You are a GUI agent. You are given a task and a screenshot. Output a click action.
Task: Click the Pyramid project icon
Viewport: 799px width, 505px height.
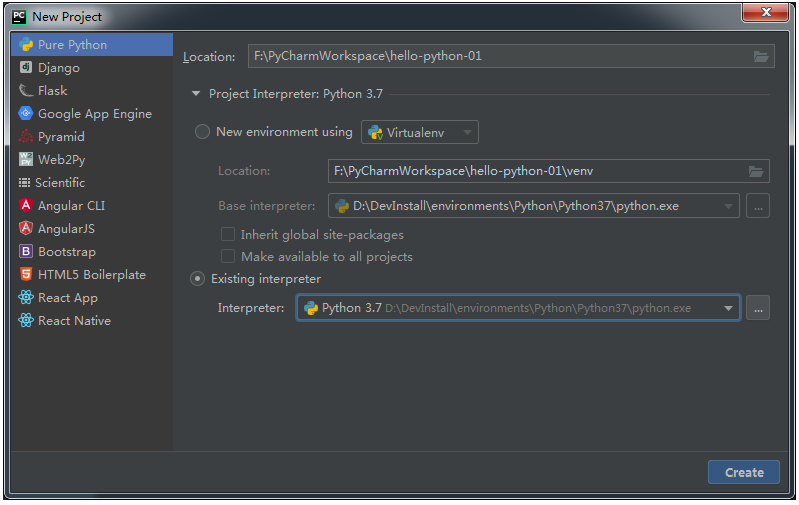26,137
